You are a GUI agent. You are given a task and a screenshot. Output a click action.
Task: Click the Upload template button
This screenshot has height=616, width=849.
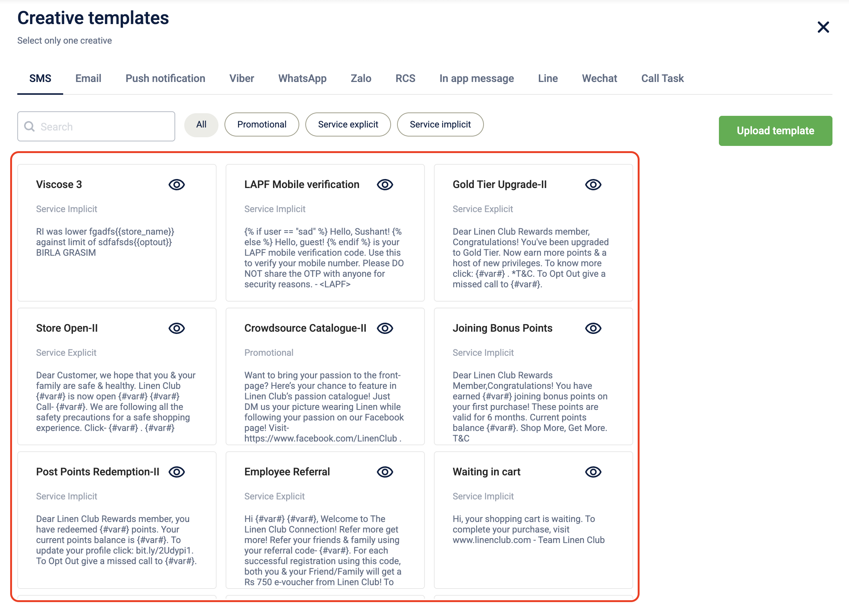(775, 130)
